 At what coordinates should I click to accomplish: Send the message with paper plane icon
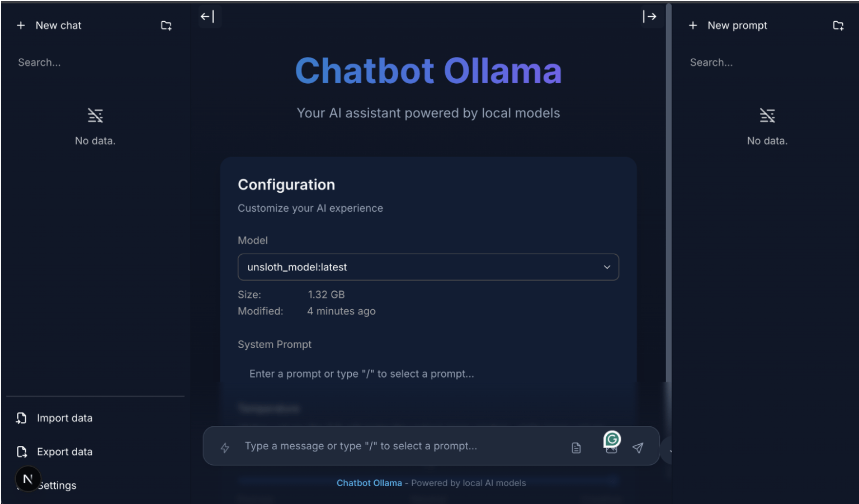(638, 448)
